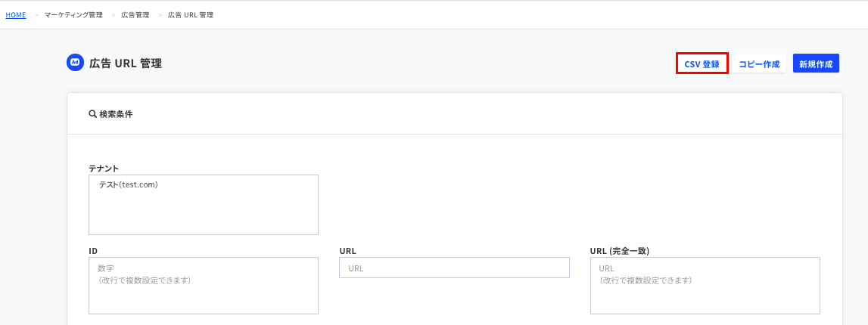Create a new entry with 新規作成

coord(816,63)
